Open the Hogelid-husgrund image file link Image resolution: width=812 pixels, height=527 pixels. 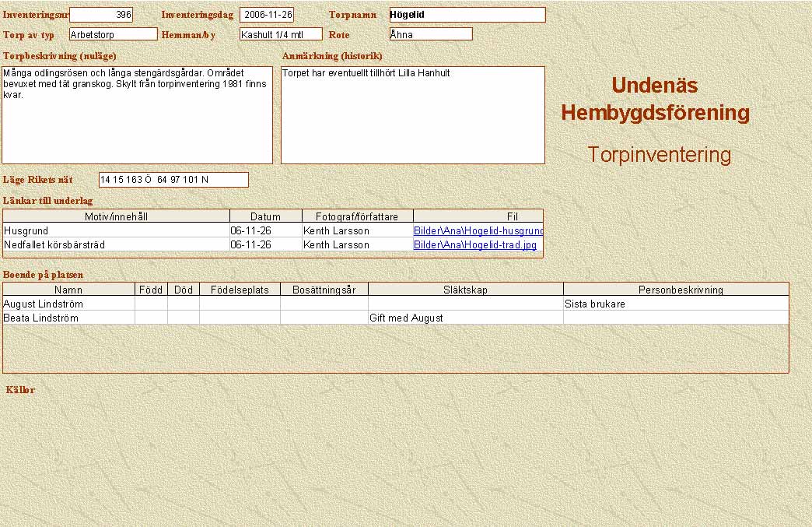tap(478, 231)
